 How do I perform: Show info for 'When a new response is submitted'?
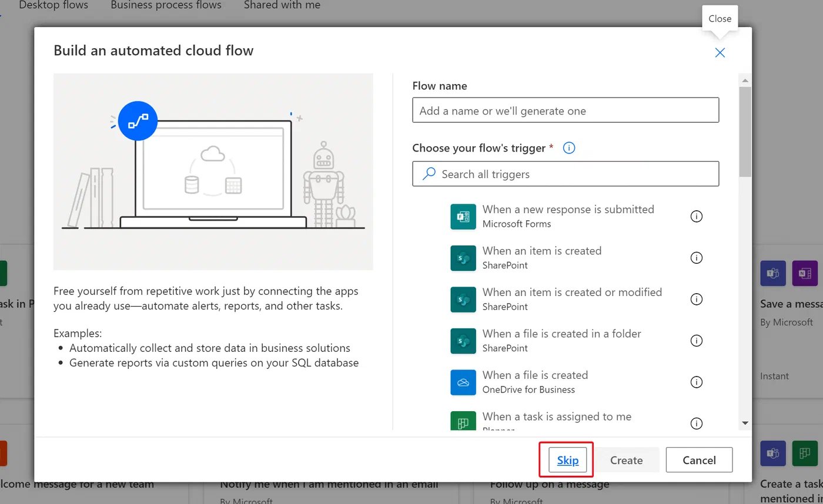697,216
